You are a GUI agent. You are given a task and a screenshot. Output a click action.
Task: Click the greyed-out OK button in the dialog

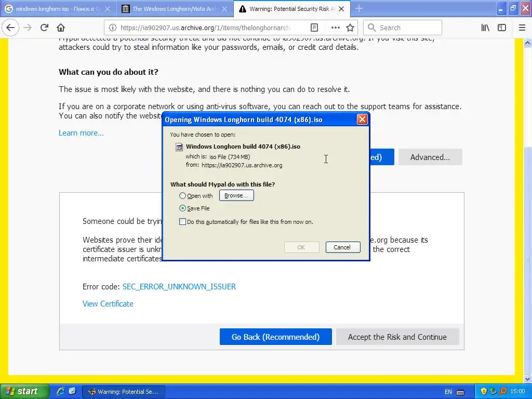(x=301, y=247)
